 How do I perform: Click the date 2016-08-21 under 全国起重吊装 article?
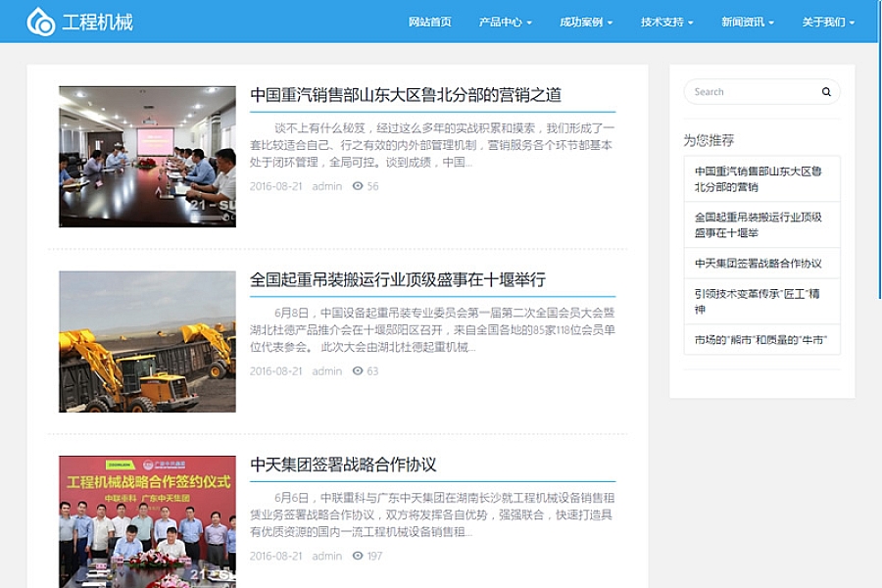point(276,371)
